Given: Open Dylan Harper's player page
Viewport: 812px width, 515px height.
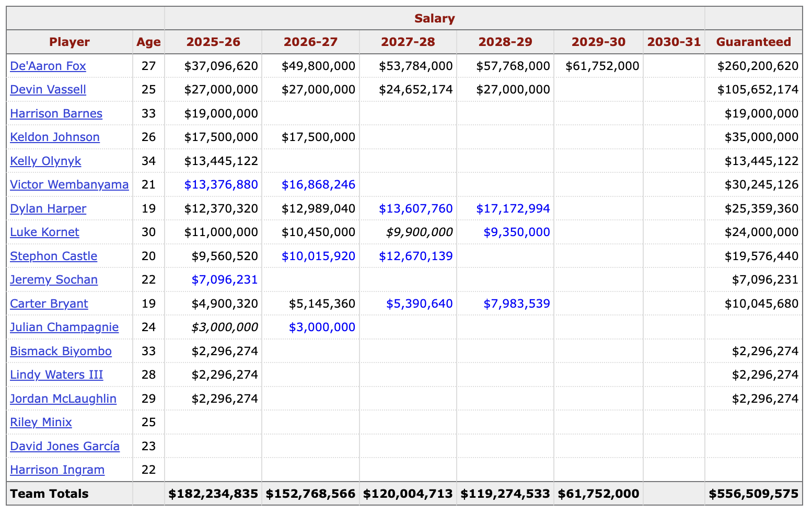Looking at the screenshot, I should (48, 208).
